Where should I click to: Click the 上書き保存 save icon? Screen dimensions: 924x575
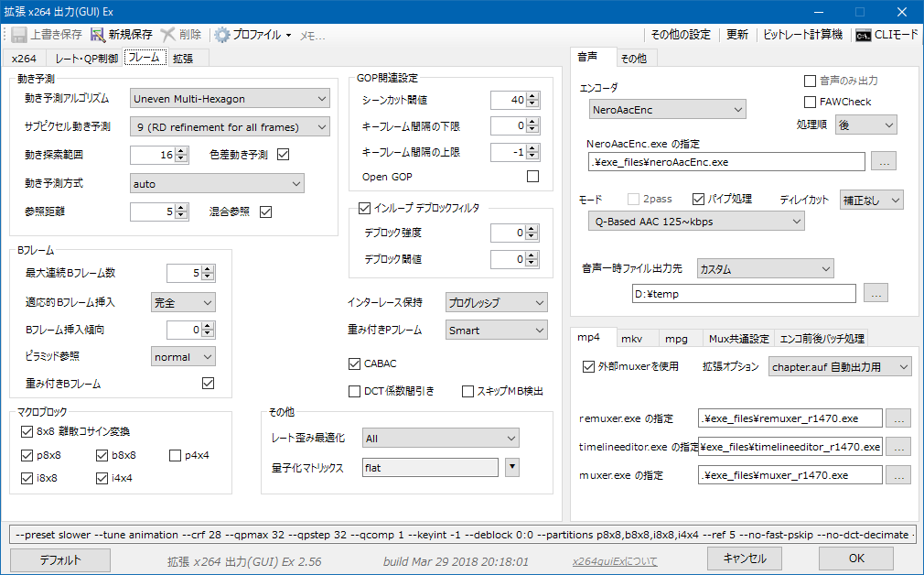(x=19, y=35)
